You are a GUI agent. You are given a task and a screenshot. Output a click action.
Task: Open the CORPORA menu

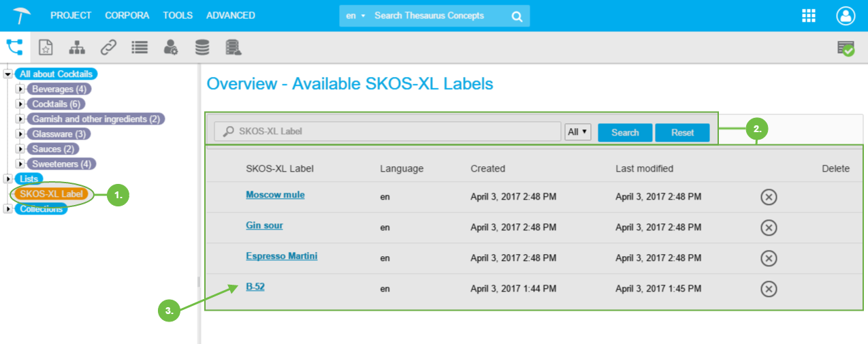[x=127, y=15]
